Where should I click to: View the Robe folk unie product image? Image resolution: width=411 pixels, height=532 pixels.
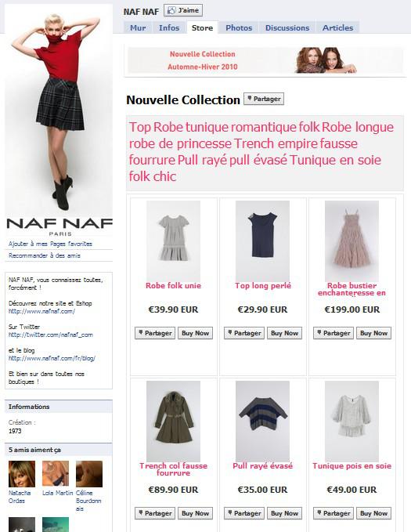[x=173, y=241]
